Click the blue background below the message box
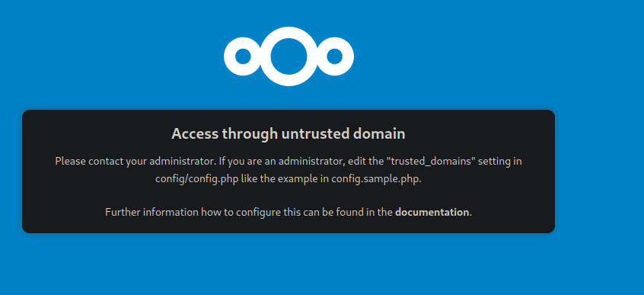The width and height of the screenshot is (644, 295). tap(289, 265)
